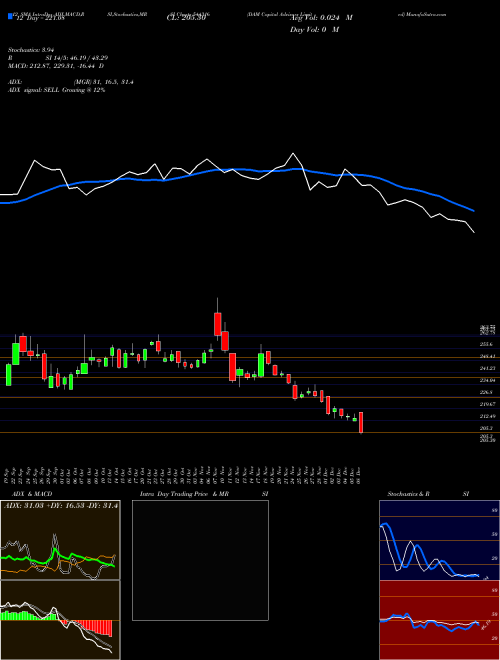500x660 pixels.
Task: Click the 241.23 price axis label
Action: tap(487, 368)
